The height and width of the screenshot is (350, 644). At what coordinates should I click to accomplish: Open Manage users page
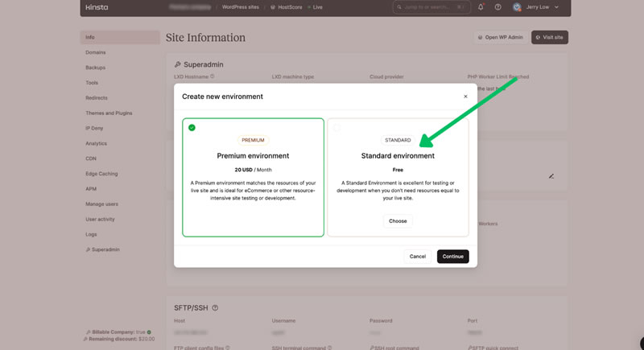[102, 204]
